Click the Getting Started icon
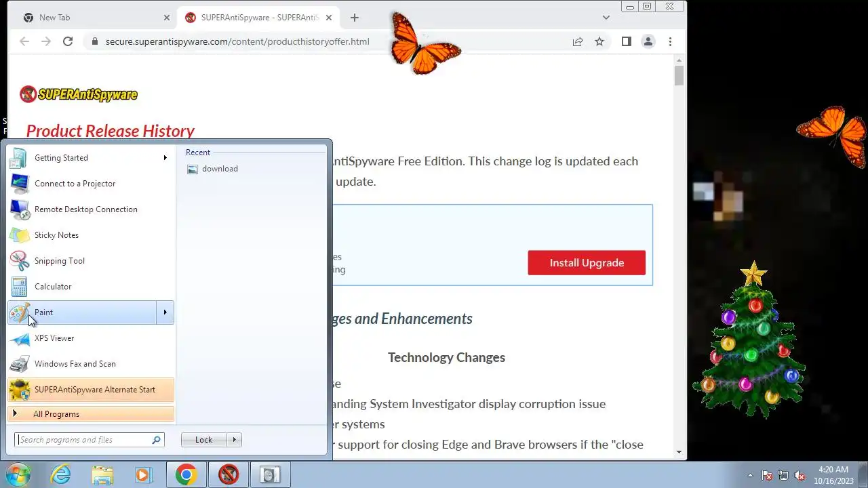Screen dimensions: 868x488 19,158
